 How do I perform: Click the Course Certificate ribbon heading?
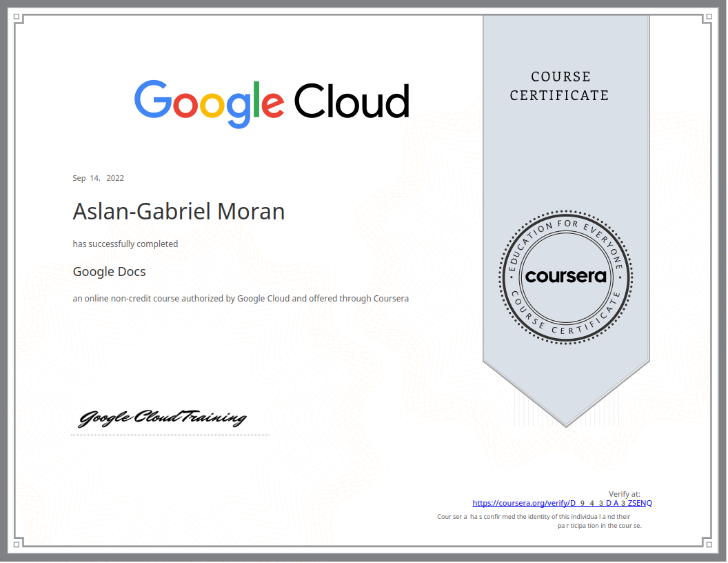pos(559,86)
